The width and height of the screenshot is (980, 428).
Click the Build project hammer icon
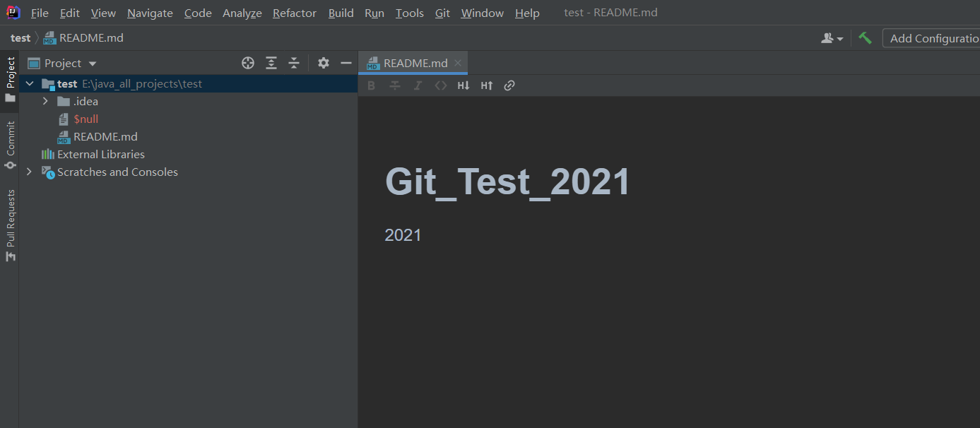pyautogui.click(x=866, y=38)
